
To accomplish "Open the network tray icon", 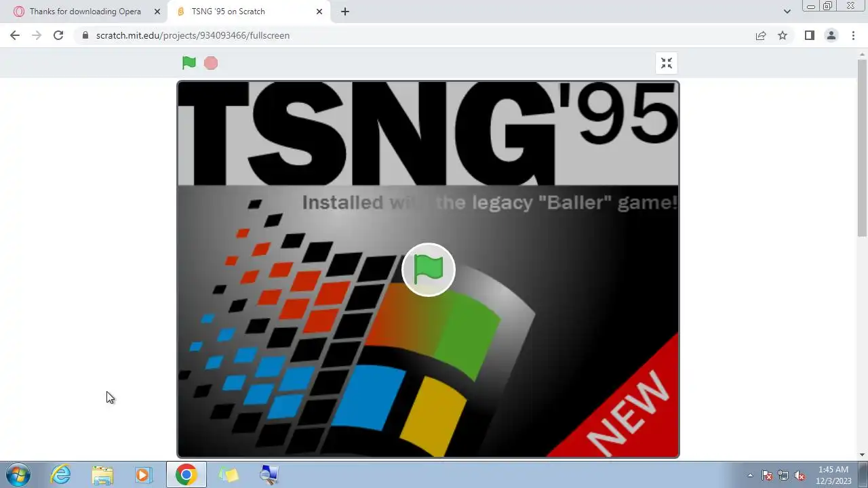I will click(783, 475).
